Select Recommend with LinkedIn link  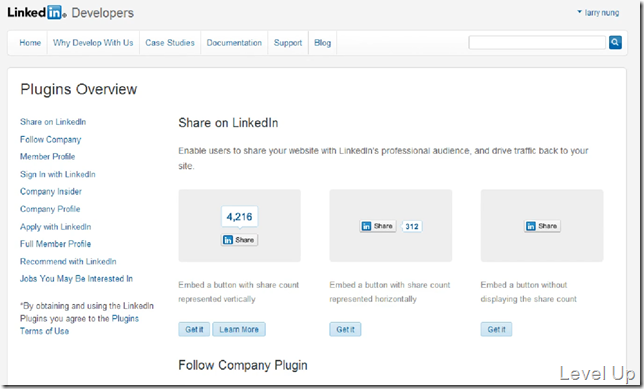(68, 262)
